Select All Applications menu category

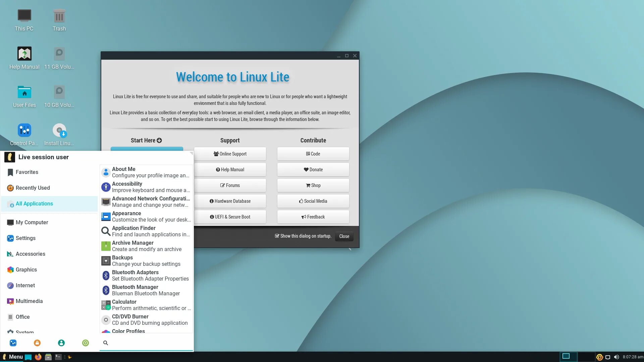coord(34,203)
